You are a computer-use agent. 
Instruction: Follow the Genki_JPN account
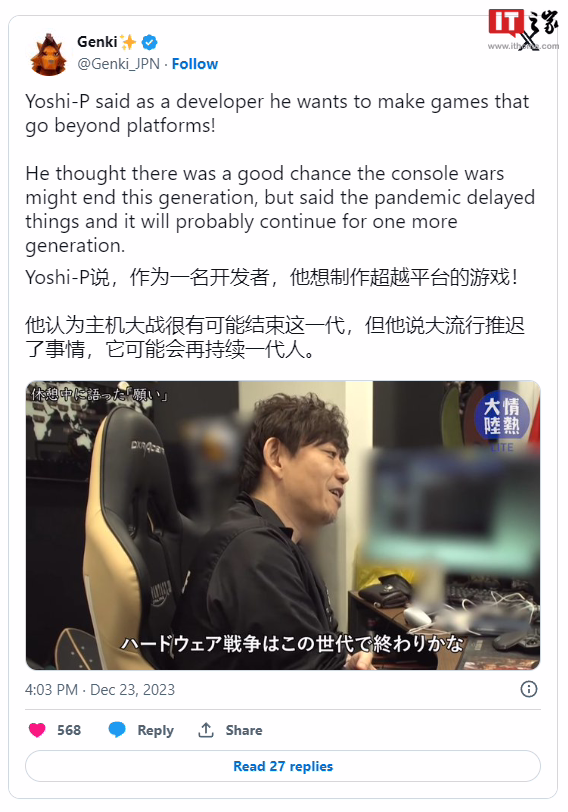pyautogui.click(x=195, y=64)
